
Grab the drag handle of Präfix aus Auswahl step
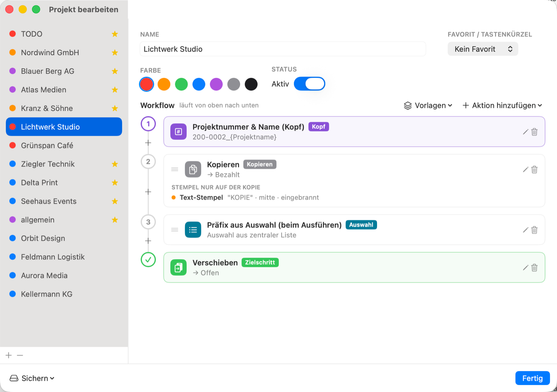point(175,230)
